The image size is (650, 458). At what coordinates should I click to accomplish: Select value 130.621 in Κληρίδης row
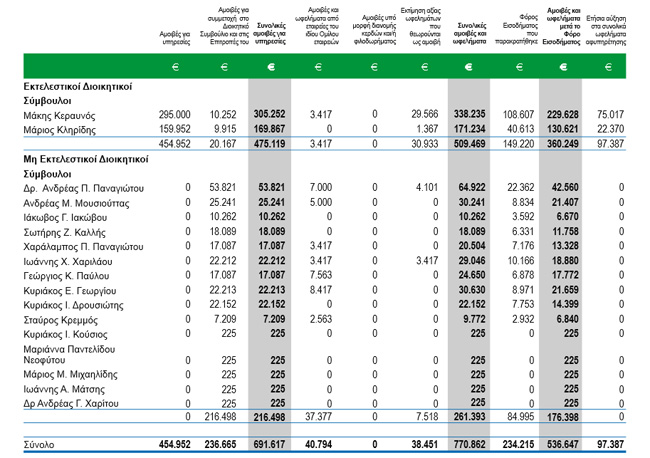pyautogui.click(x=563, y=129)
